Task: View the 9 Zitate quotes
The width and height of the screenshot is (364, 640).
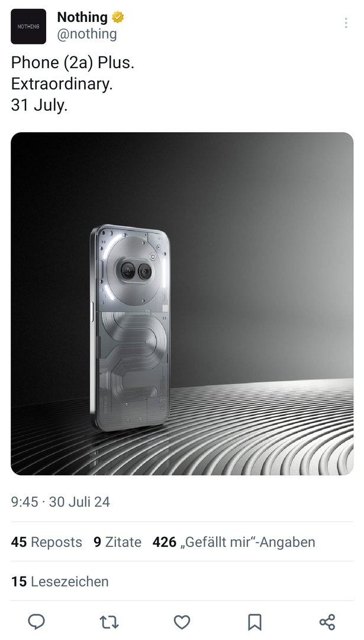Action: 117,542
